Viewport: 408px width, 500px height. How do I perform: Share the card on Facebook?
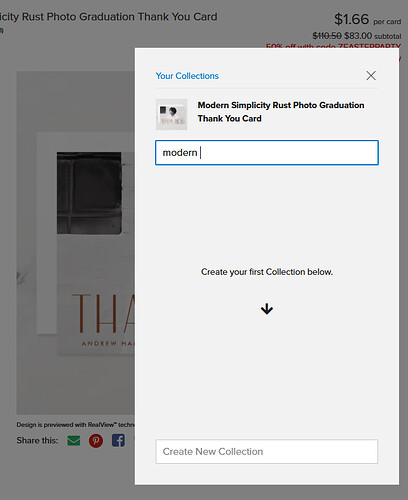[x=118, y=441]
